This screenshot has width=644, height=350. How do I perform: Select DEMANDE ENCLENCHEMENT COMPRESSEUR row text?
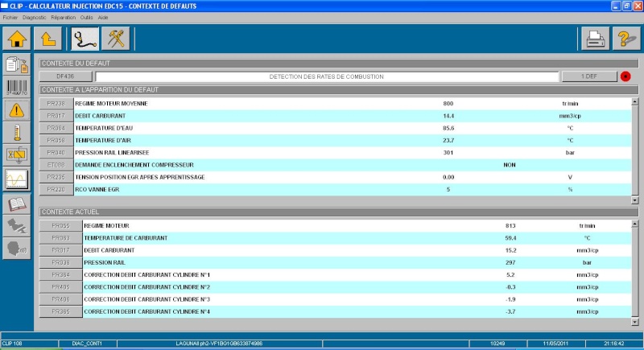point(134,165)
